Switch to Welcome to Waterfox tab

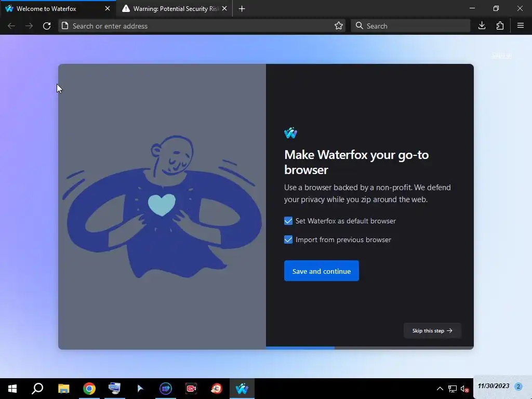click(x=58, y=8)
